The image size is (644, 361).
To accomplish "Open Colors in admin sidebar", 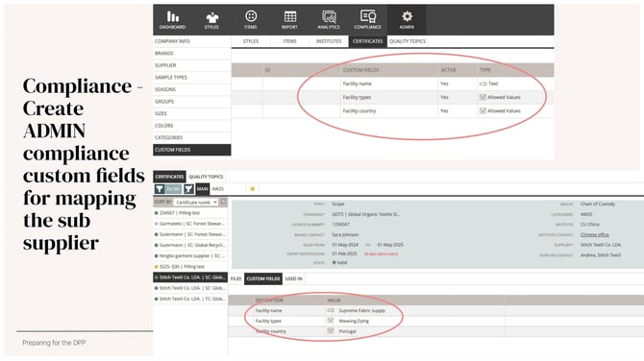I will click(192, 126).
